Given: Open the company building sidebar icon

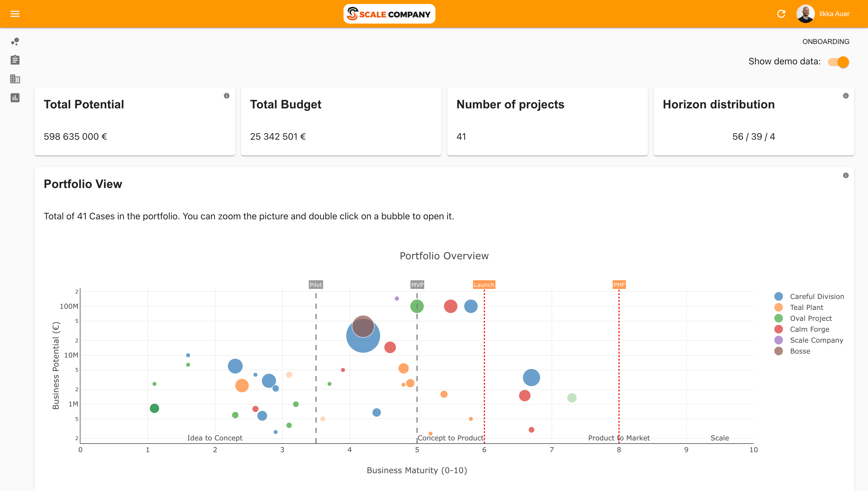Looking at the screenshot, I should tap(15, 79).
